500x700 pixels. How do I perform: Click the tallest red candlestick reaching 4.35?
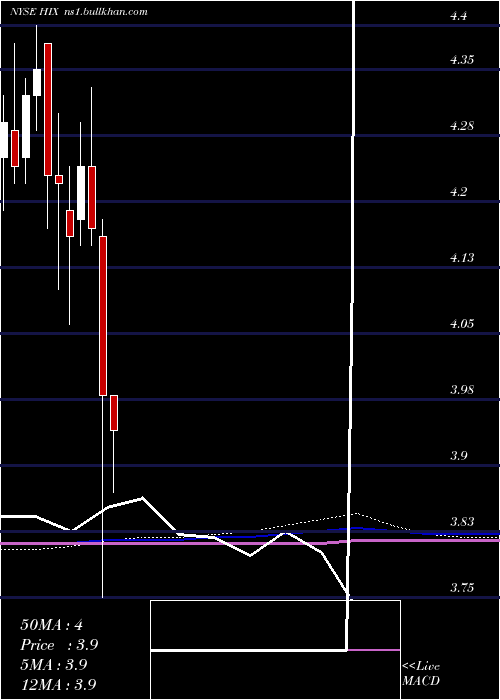pos(48,109)
